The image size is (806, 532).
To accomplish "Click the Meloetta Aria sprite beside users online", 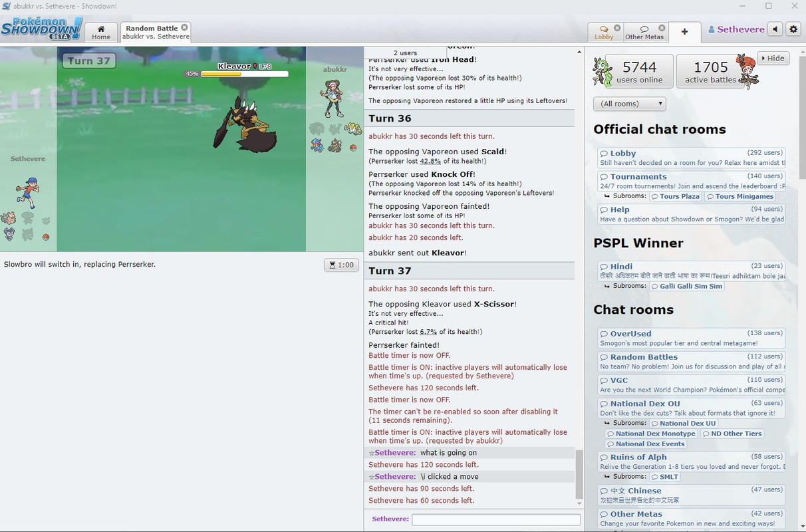I will pyautogui.click(x=603, y=72).
